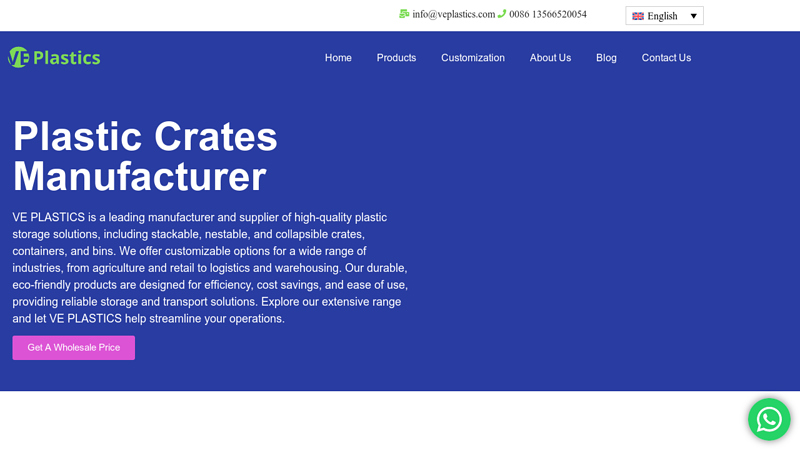Navigate to About Us
The image size is (800, 450).
[x=550, y=58]
